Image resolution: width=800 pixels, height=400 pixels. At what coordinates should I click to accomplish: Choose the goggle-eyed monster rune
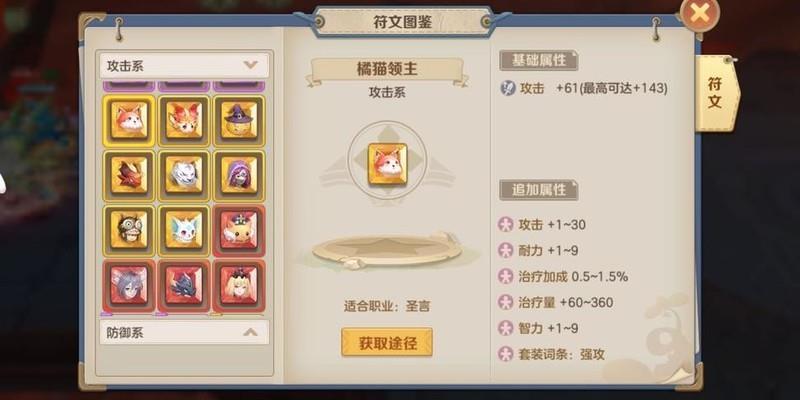pos(129,230)
